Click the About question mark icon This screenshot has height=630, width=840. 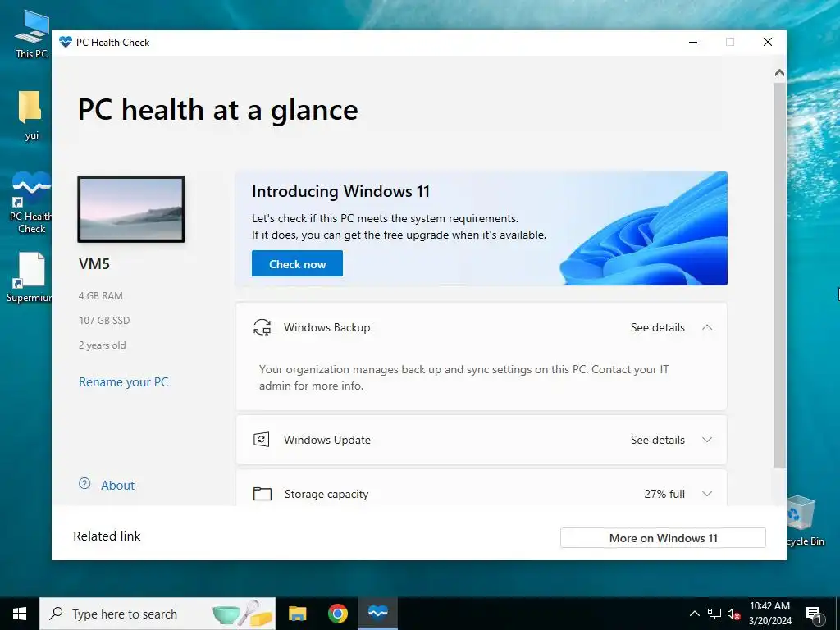pos(84,484)
